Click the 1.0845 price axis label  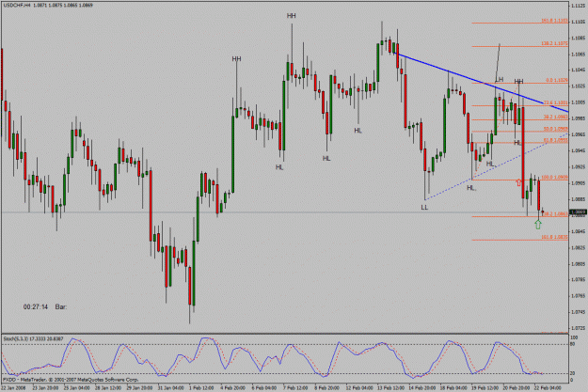578,231
